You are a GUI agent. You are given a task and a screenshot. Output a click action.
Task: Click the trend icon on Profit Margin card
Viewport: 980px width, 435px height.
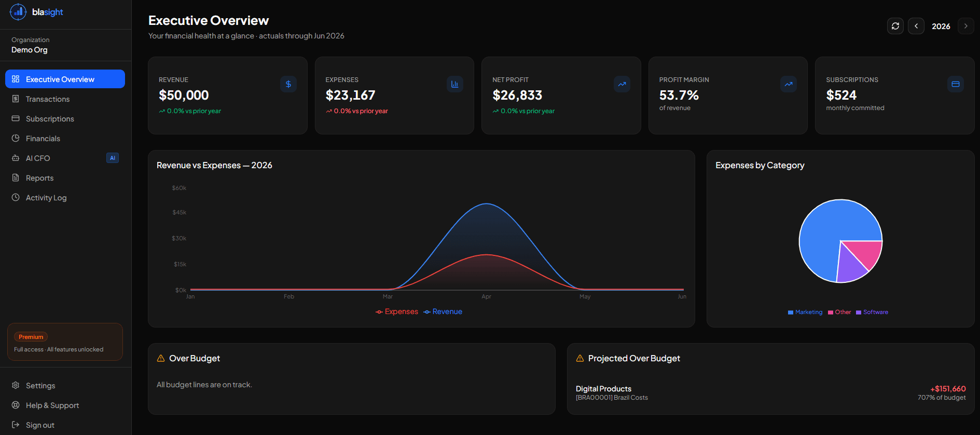(789, 84)
